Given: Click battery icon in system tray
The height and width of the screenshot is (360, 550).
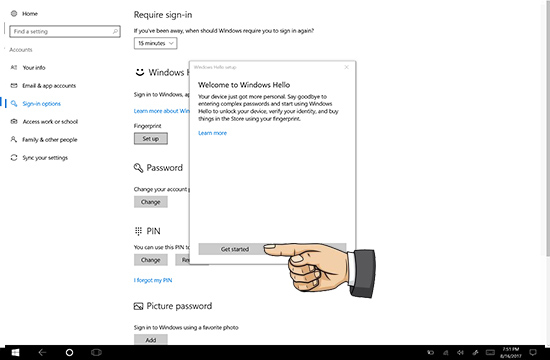Looking at the screenshot, I should [430, 352].
